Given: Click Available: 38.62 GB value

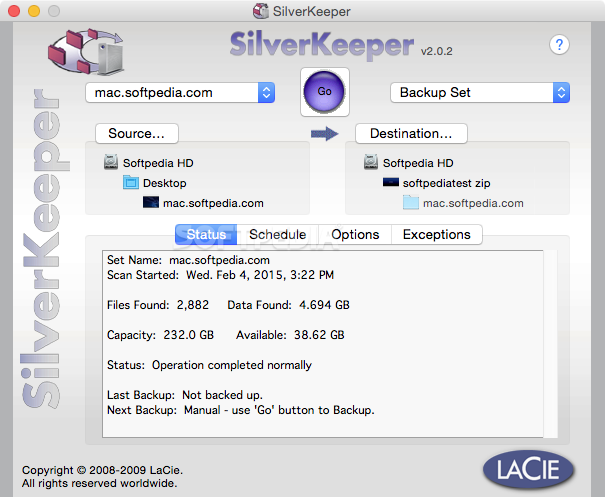Looking at the screenshot, I should (x=319, y=335).
